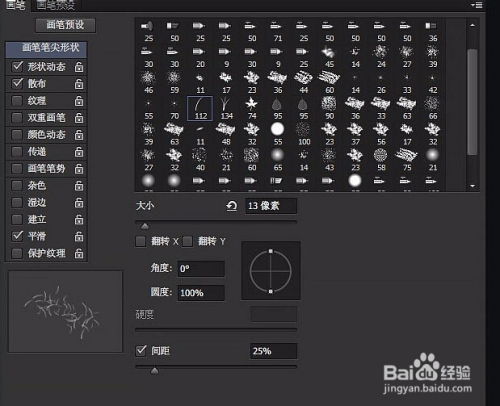Click the restore brush size icon
The height and width of the screenshot is (406, 500).
point(232,206)
